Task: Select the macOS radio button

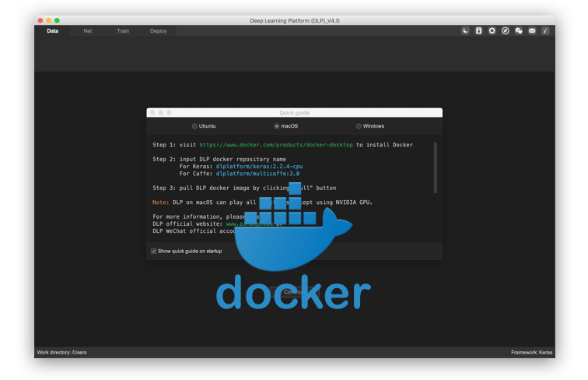Action: point(277,126)
